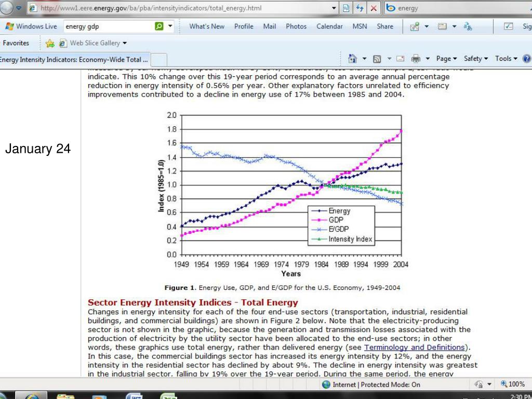532x399 pixels.
Task: Open Internet Explorer in the taskbar
Action: point(31,396)
